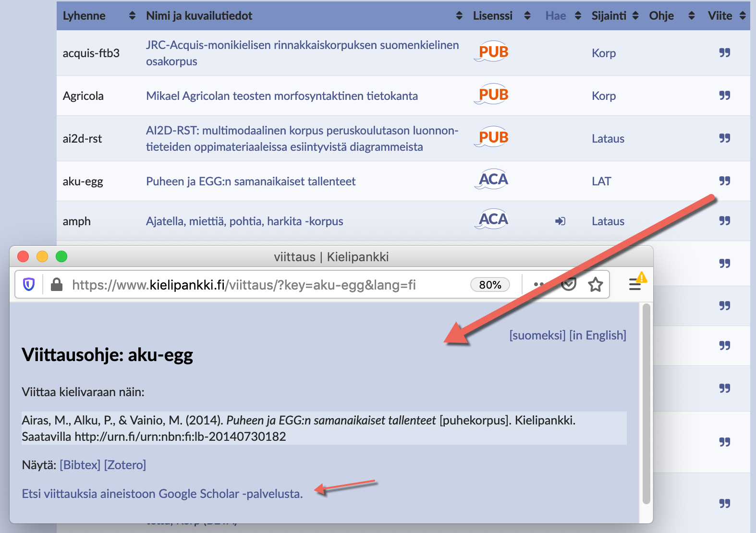Bookmark this page with the star icon

coord(596,285)
